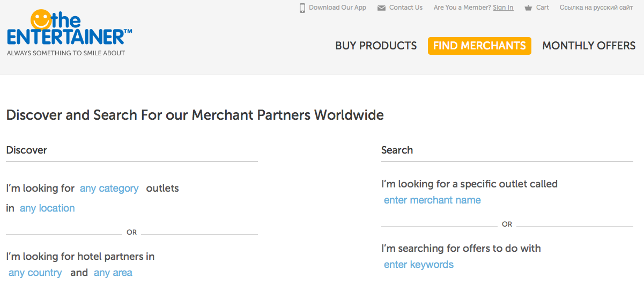Screen dimensions: 644x283
Task: Open the Entertainer logo home link
Action: tap(69, 33)
